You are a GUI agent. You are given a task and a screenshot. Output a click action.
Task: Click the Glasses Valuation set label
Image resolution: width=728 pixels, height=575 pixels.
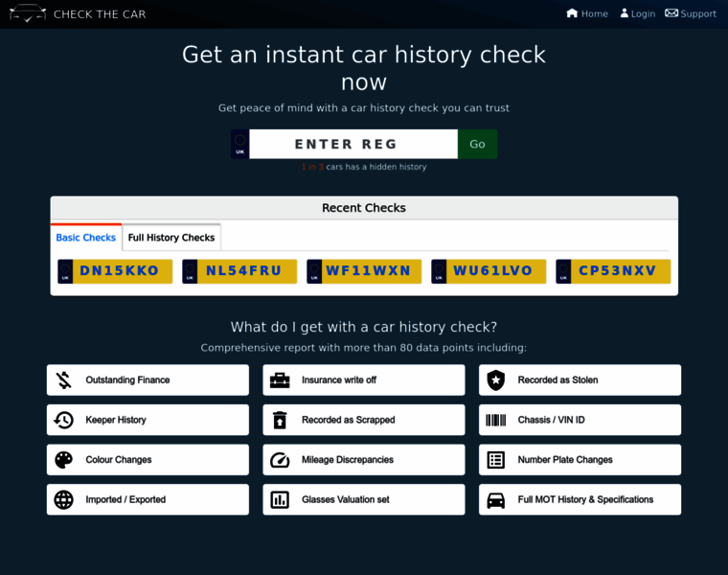346,499
